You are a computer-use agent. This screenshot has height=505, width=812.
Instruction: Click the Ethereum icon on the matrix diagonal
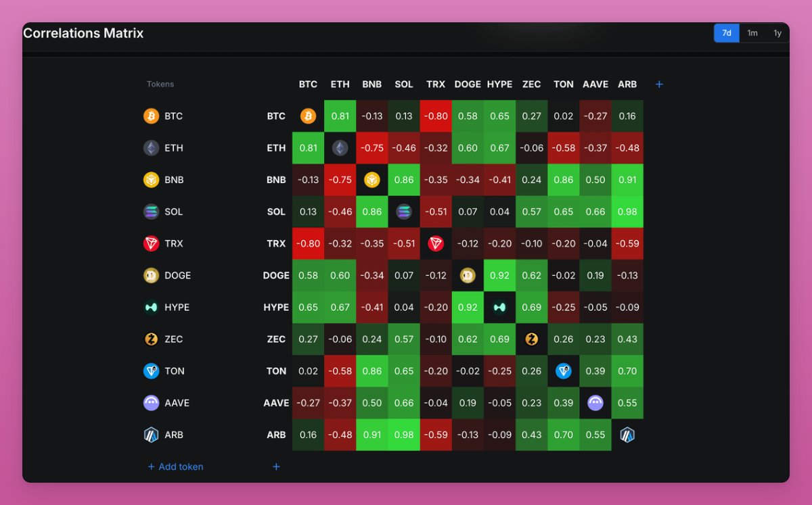[x=340, y=148]
